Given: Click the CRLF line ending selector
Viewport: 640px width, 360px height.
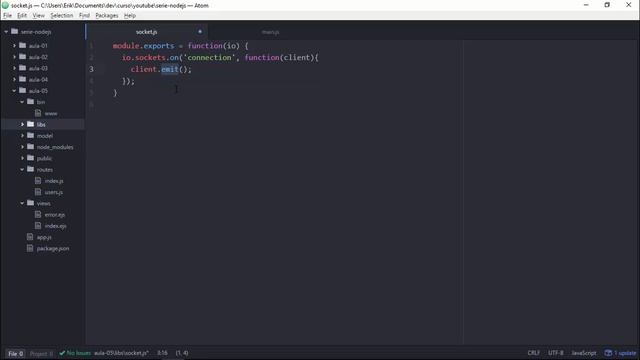Looking at the screenshot, I should tap(533, 353).
